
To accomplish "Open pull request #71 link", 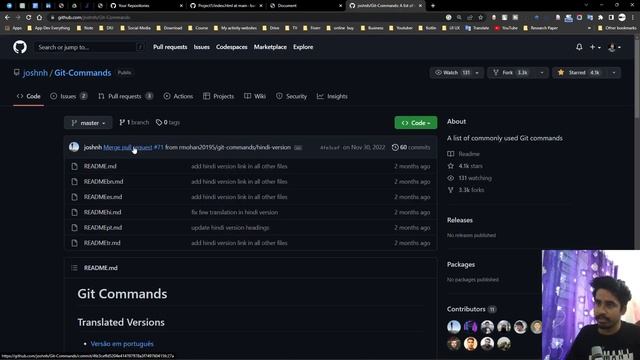I will (159, 147).
